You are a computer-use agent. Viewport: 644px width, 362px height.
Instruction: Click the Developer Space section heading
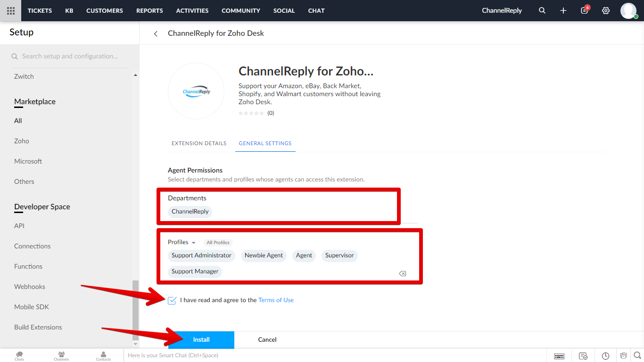coord(42,207)
